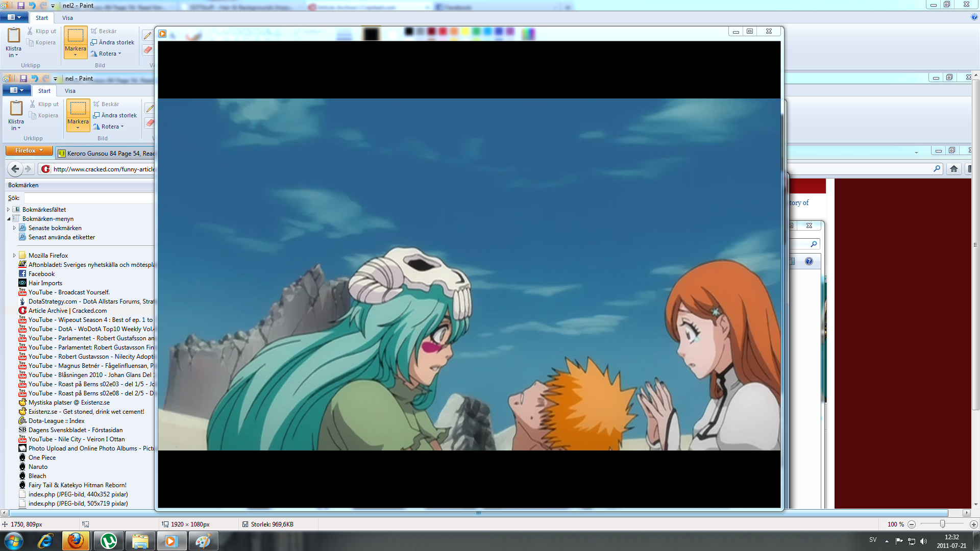This screenshot has width=980, height=551.
Task: Click the zoom out minus button
Action: click(912, 524)
